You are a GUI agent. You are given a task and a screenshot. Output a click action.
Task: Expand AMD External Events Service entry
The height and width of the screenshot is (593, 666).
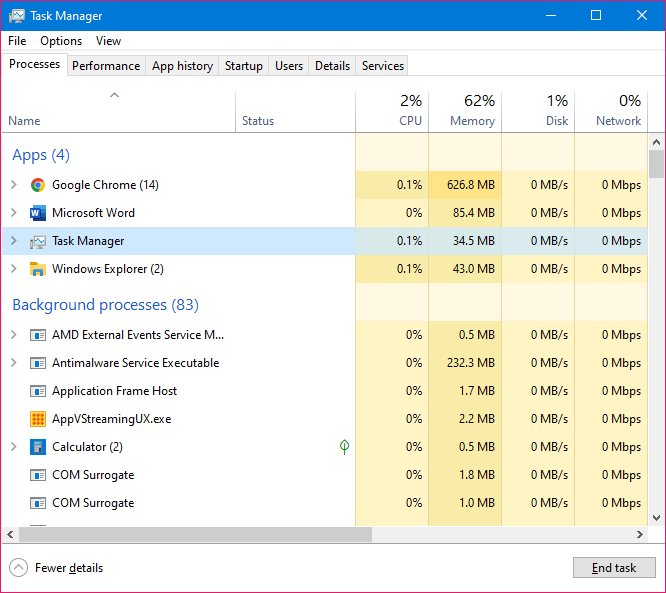pyautogui.click(x=14, y=335)
